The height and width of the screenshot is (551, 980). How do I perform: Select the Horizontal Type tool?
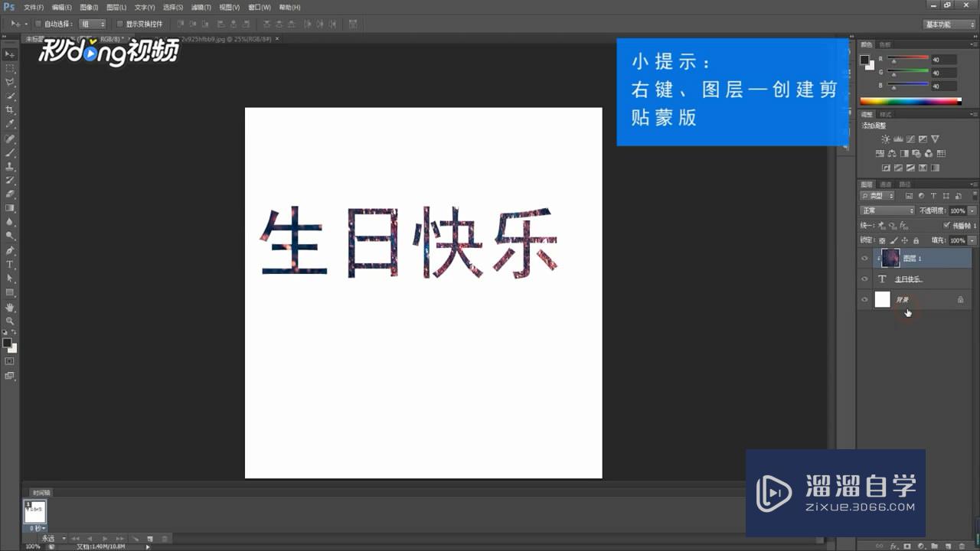pyautogui.click(x=10, y=264)
